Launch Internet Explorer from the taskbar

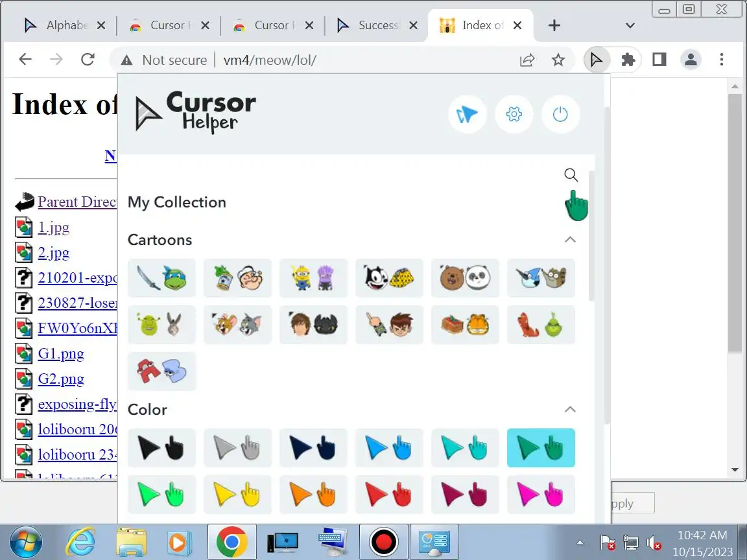tap(80, 542)
